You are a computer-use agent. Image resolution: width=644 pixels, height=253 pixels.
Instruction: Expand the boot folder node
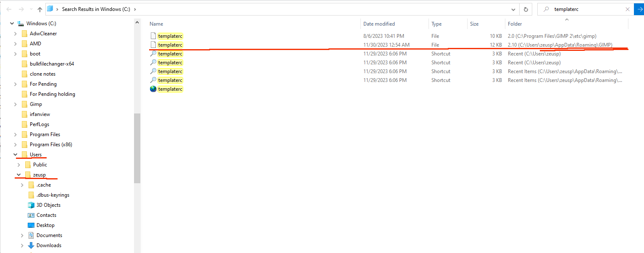point(16,54)
